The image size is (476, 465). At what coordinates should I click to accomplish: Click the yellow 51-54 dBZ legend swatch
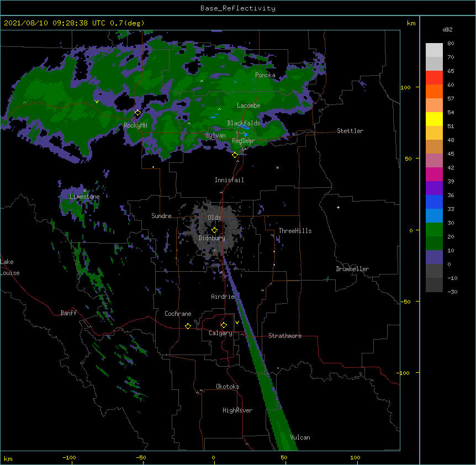tap(434, 119)
